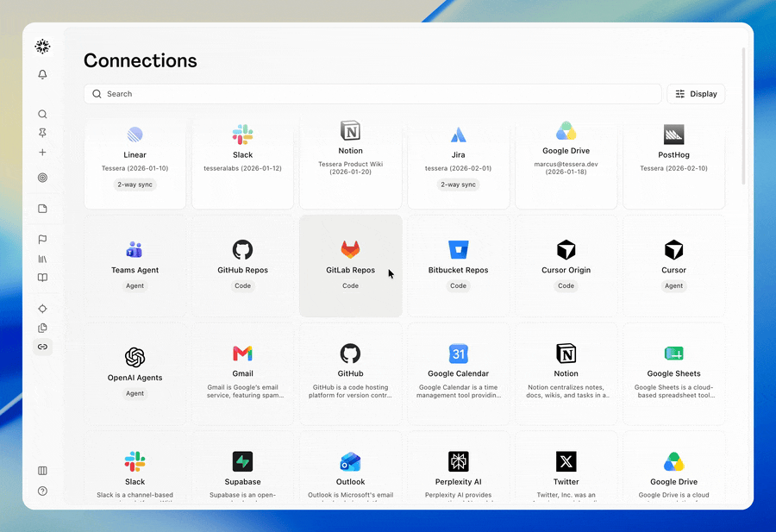776x532 pixels.
Task: Click the Supabase lightning bolt icon
Action: tap(242, 461)
